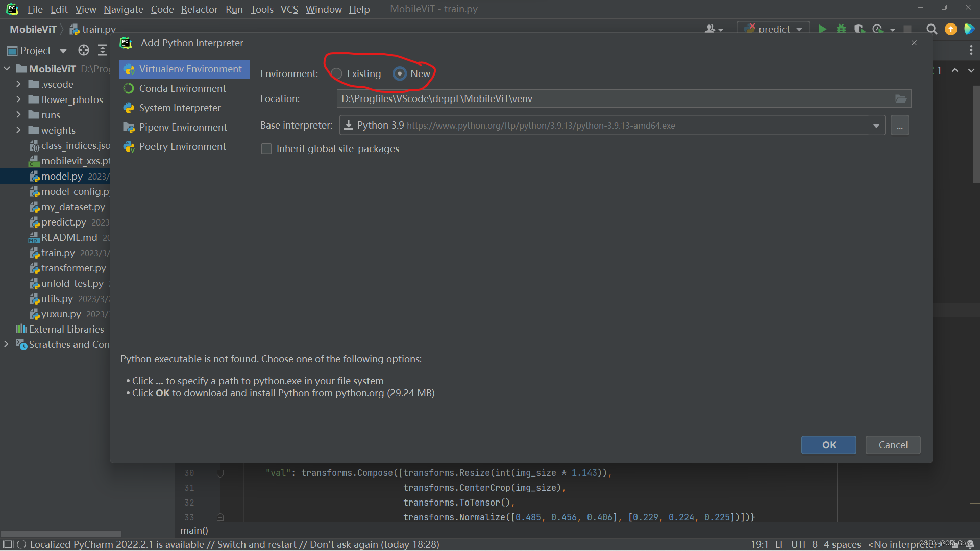Click Select Opened File target icon
Viewport: 980px width, 551px height.
click(x=84, y=50)
